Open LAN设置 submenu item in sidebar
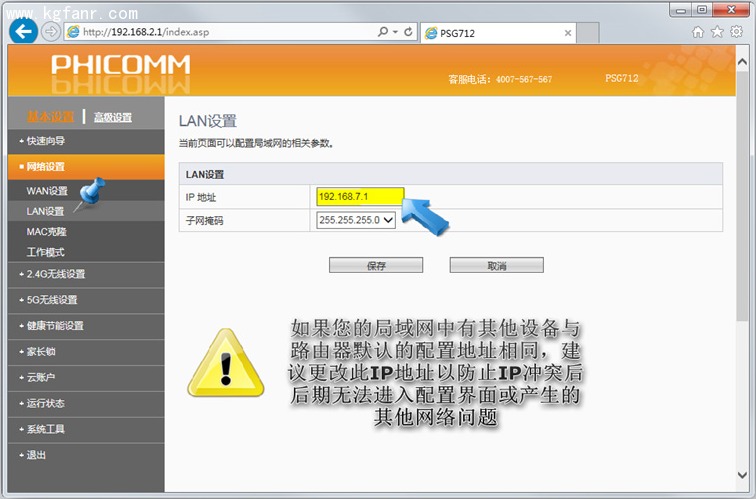The image size is (756, 499). click(x=45, y=211)
